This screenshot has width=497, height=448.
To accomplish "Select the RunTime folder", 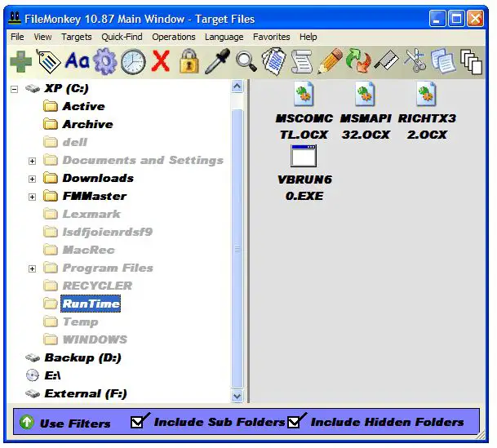I will [x=91, y=304].
